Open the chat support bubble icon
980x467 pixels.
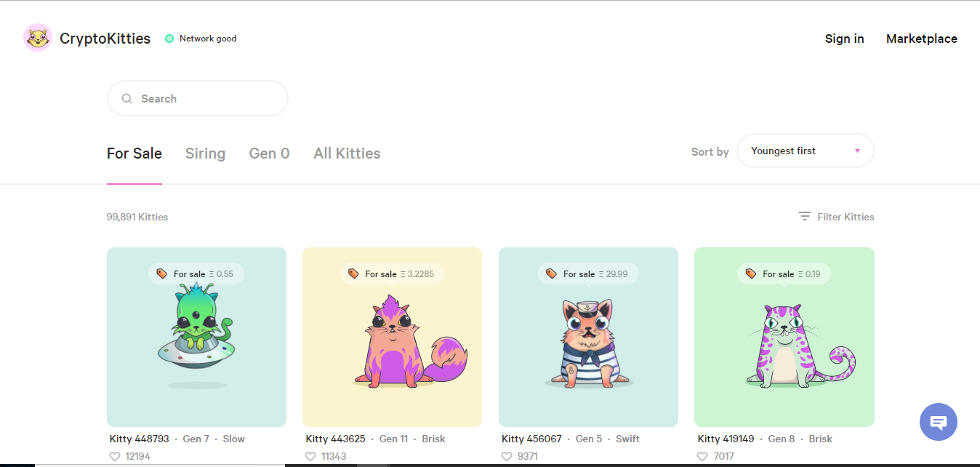click(x=938, y=422)
